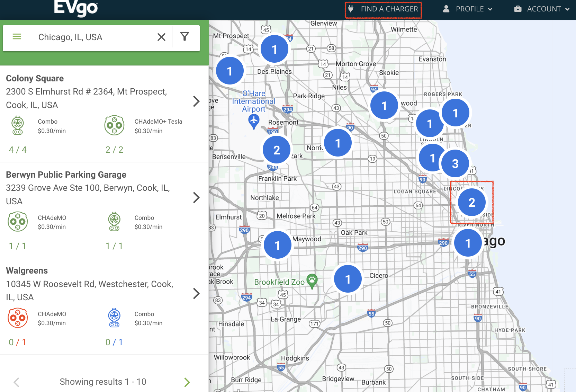
Task: Open Berwyn Public Parking Garage details chevron
Action: pos(196,198)
